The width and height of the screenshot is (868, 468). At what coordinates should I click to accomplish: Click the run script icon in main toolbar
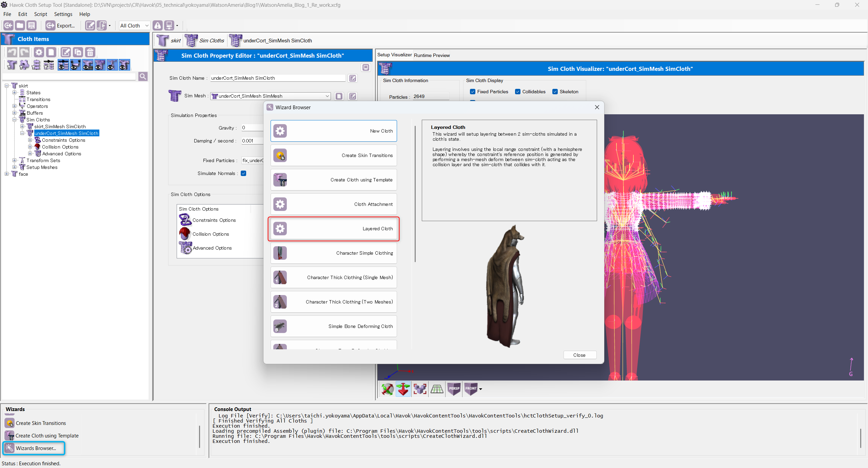[x=102, y=25]
